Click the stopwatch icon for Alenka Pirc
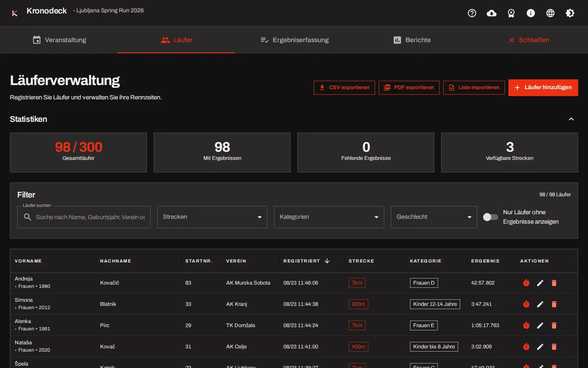Screen dimensions: 588x368 tap(526, 325)
